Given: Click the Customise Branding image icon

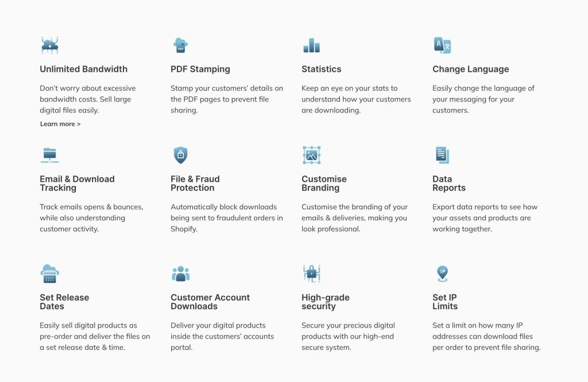Looking at the screenshot, I should pyautogui.click(x=312, y=155).
